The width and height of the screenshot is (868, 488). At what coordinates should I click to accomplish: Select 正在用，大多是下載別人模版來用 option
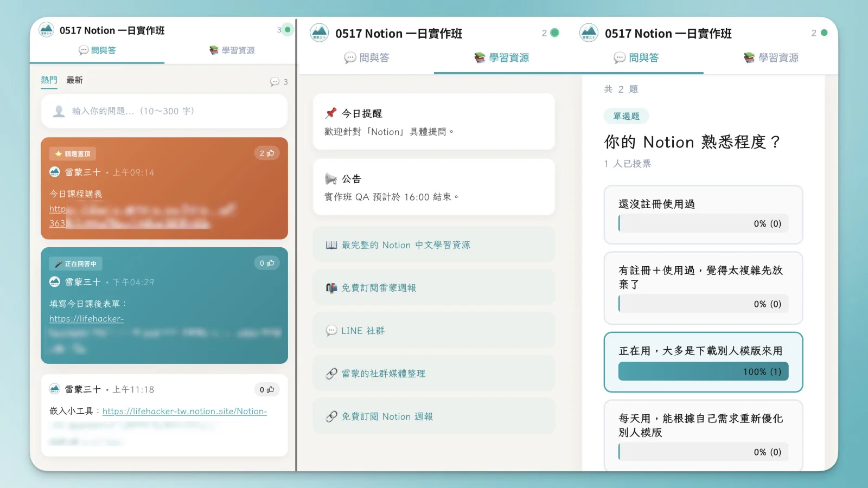pos(703,362)
